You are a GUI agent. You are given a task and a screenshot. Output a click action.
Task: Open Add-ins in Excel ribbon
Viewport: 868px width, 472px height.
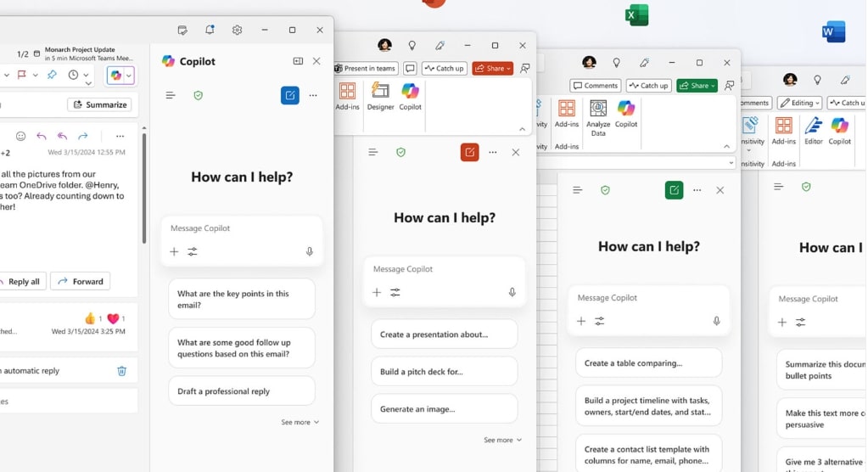point(566,114)
